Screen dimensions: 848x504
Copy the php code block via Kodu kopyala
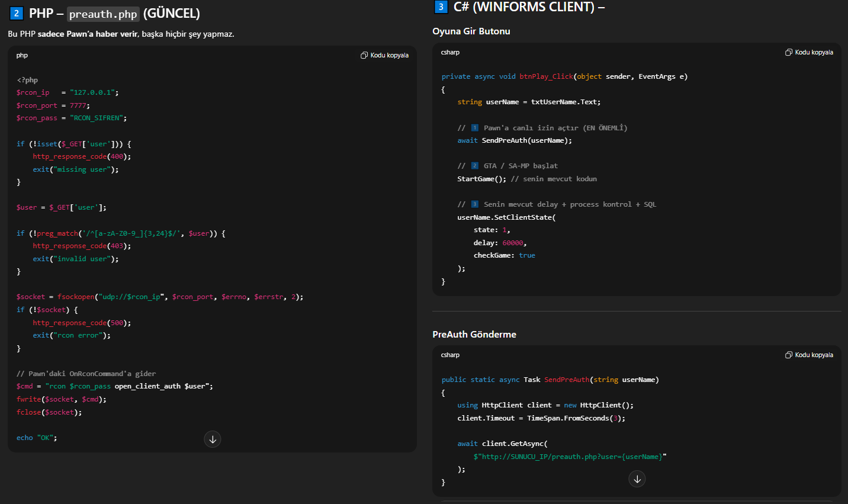tap(385, 55)
